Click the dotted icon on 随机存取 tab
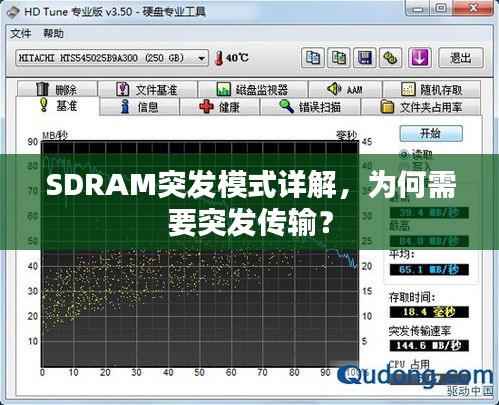The width and height of the screenshot is (499, 405). (408, 89)
